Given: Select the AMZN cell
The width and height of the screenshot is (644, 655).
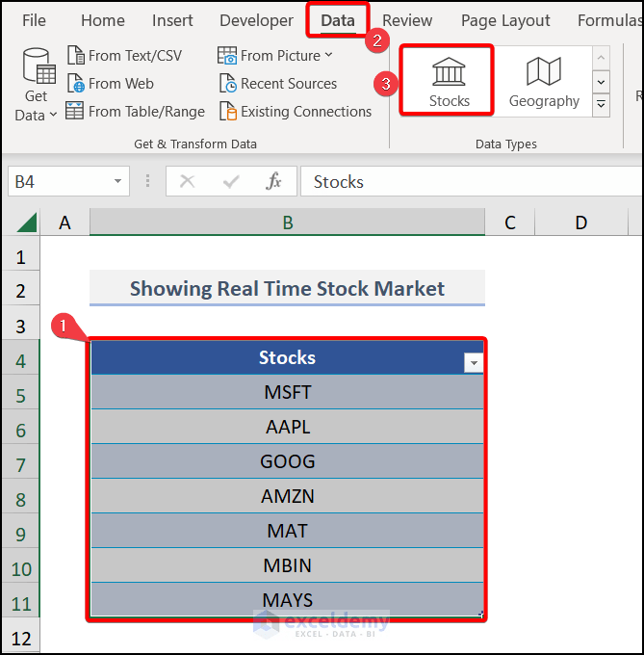Looking at the screenshot, I should point(287,496).
